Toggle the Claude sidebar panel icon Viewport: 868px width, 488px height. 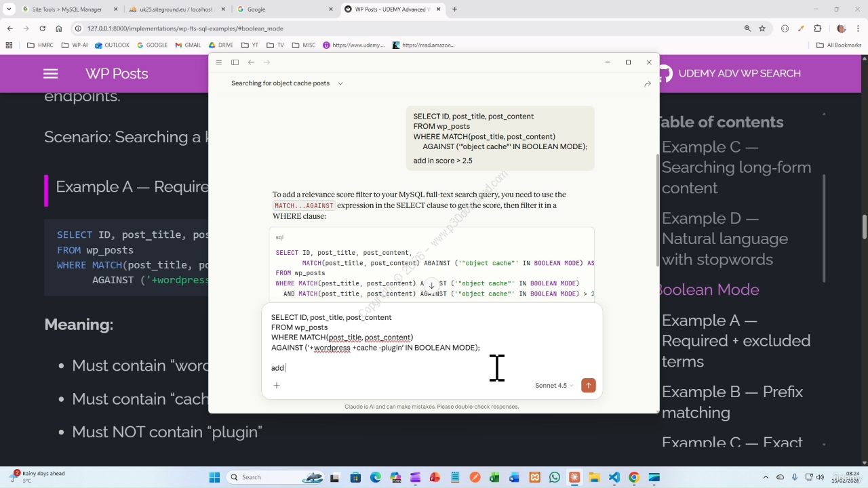coord(235,62)
